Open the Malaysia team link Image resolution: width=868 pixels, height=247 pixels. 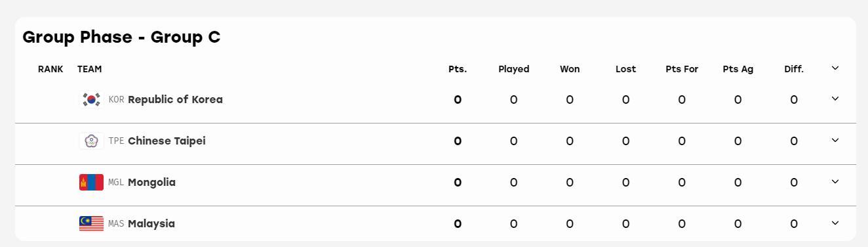tap(151, 224)
